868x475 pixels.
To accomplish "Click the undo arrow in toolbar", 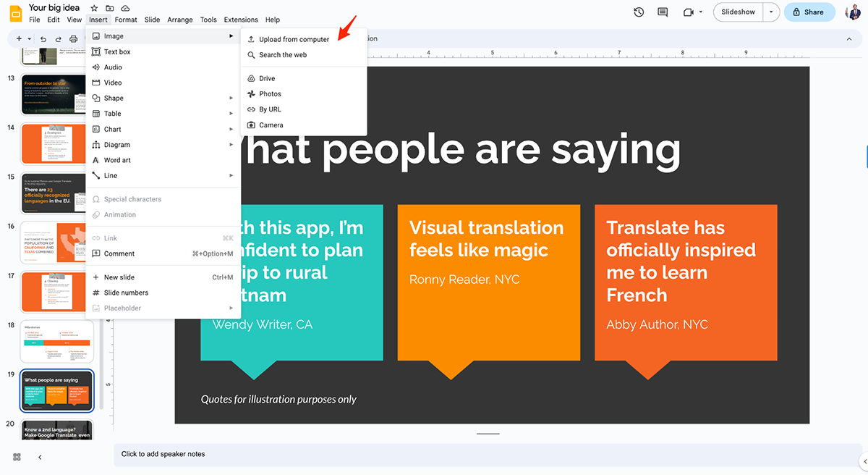I will click(x=44, y=39).
